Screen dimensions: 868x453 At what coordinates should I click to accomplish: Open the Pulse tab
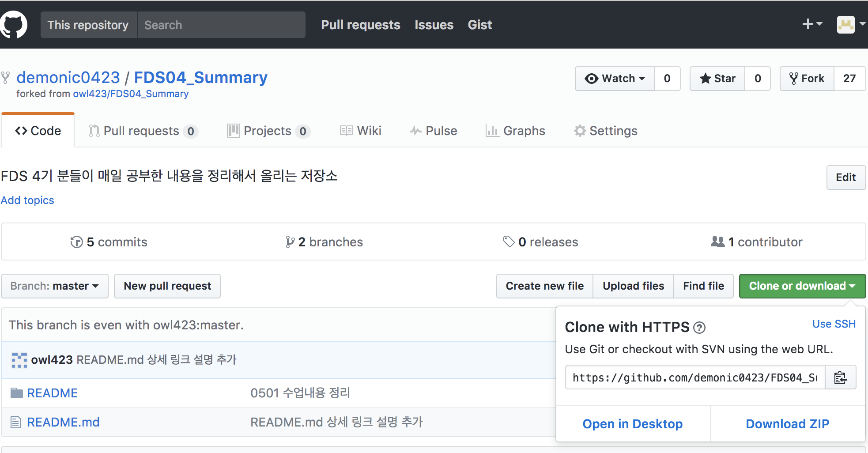click(433, 131)
